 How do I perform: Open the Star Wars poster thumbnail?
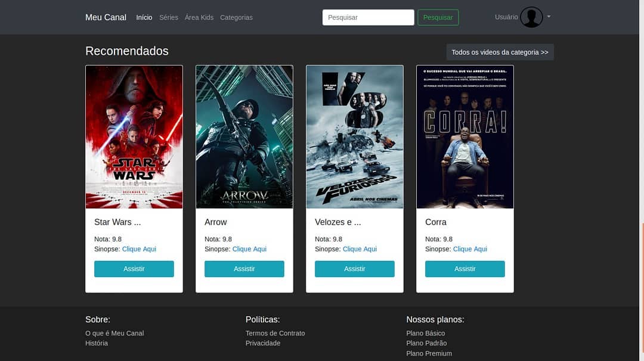pos(134,136)
